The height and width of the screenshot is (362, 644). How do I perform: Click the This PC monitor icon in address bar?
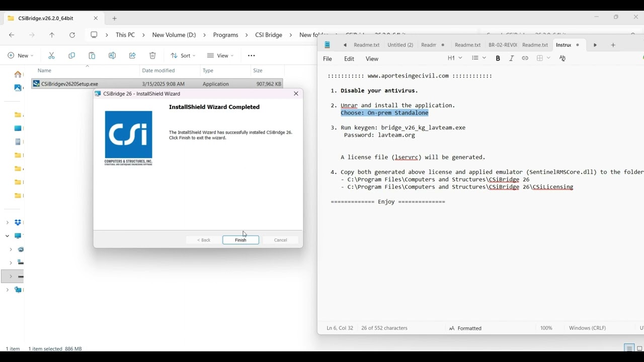click(x=94, y=35)
